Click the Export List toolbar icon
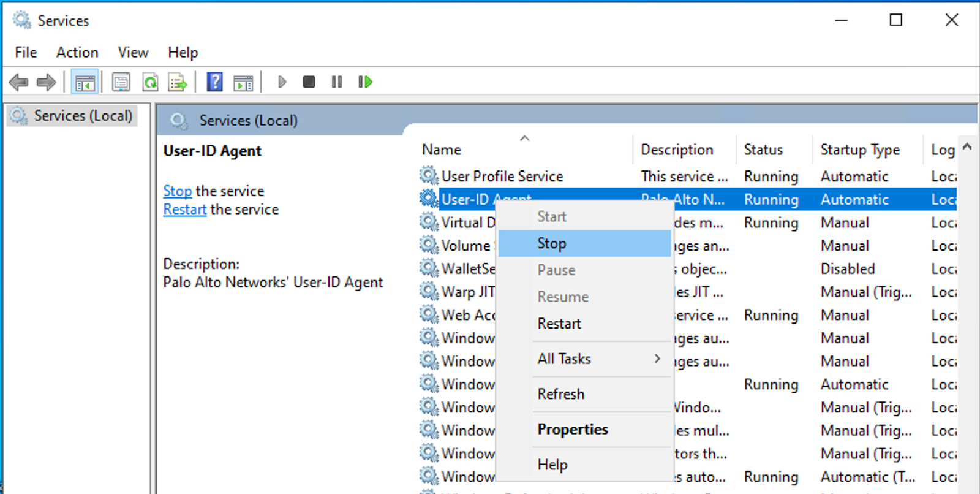The image size is (980, 494). coord(178,82)
